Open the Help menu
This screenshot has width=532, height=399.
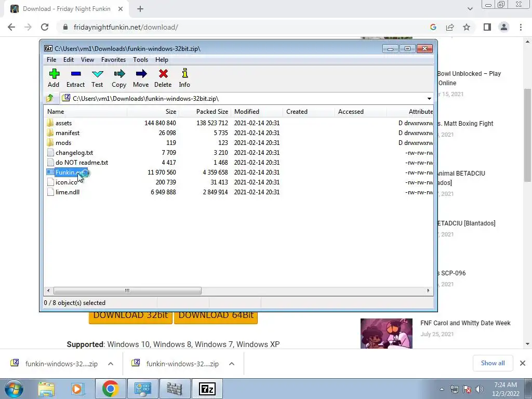(162, 60)
